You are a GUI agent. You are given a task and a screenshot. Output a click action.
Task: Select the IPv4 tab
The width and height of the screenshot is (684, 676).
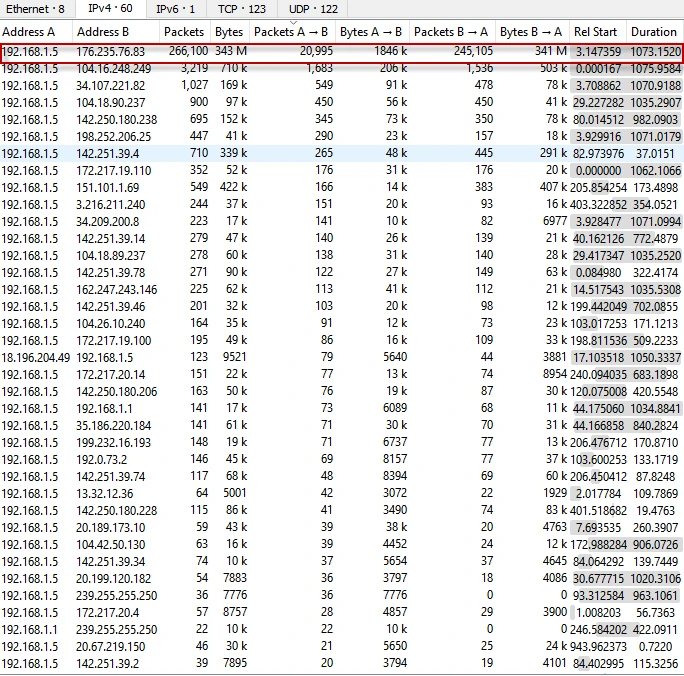tap(111, 9)
